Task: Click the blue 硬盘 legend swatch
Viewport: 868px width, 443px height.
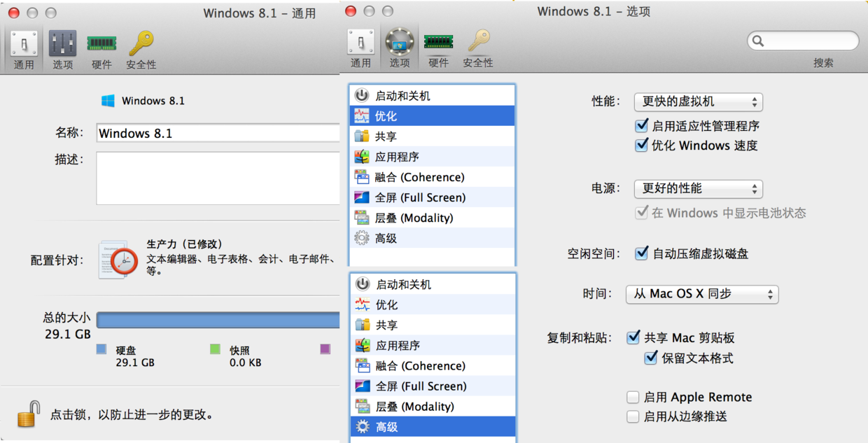Action: [x=101, y=349]
